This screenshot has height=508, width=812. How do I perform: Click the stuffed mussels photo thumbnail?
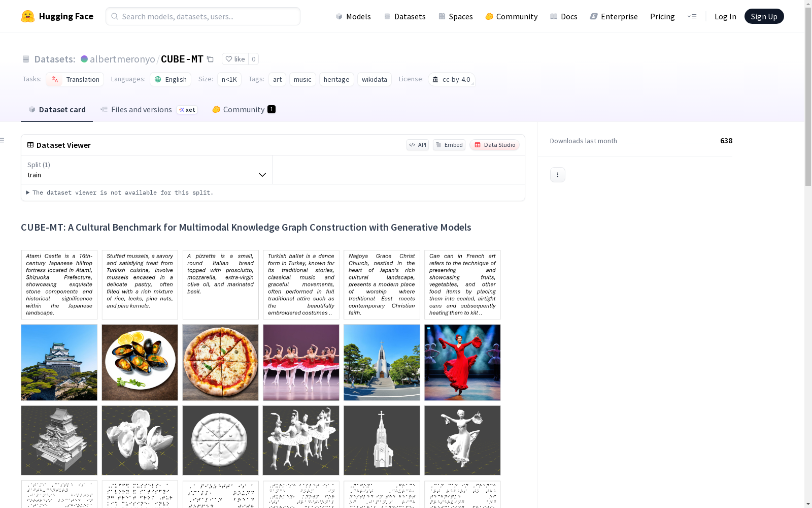(x=140, y=363)
